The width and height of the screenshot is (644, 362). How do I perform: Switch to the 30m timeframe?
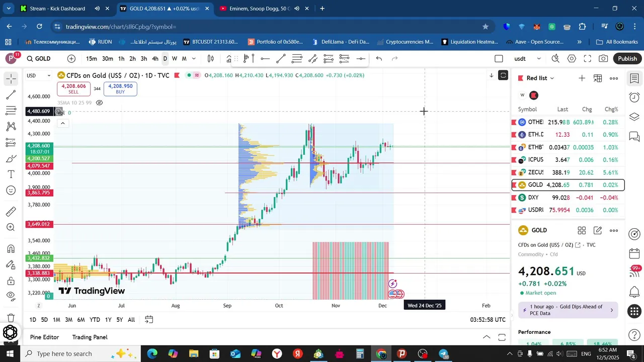tap(108, 59)
